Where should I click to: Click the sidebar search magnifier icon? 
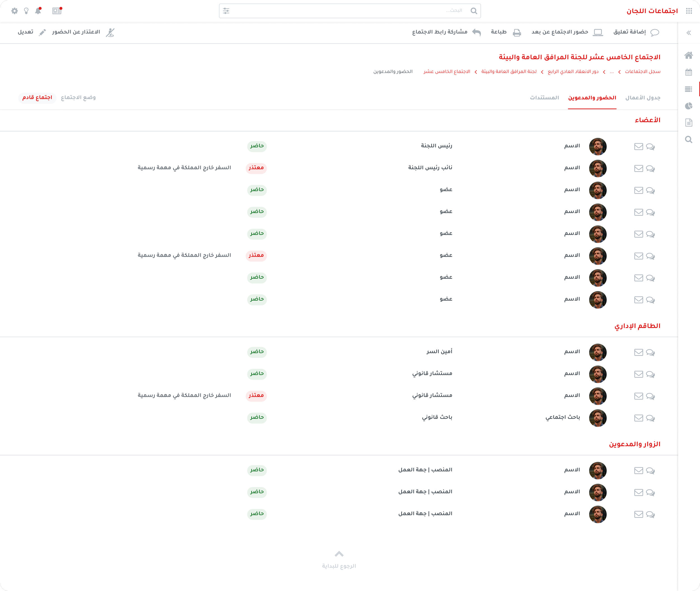(x=689, y=139)
